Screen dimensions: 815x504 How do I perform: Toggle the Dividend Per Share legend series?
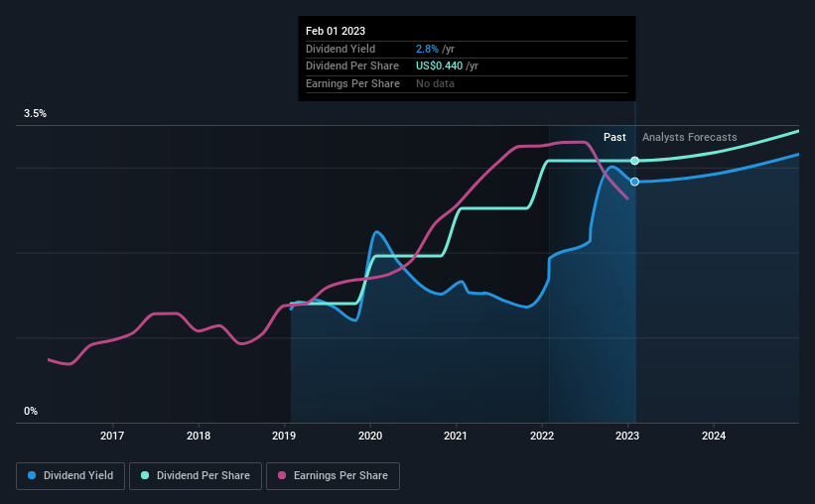point(196,476)
